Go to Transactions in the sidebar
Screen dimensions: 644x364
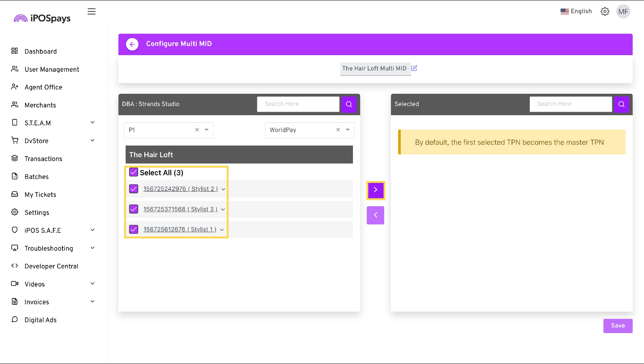(43, 159)
